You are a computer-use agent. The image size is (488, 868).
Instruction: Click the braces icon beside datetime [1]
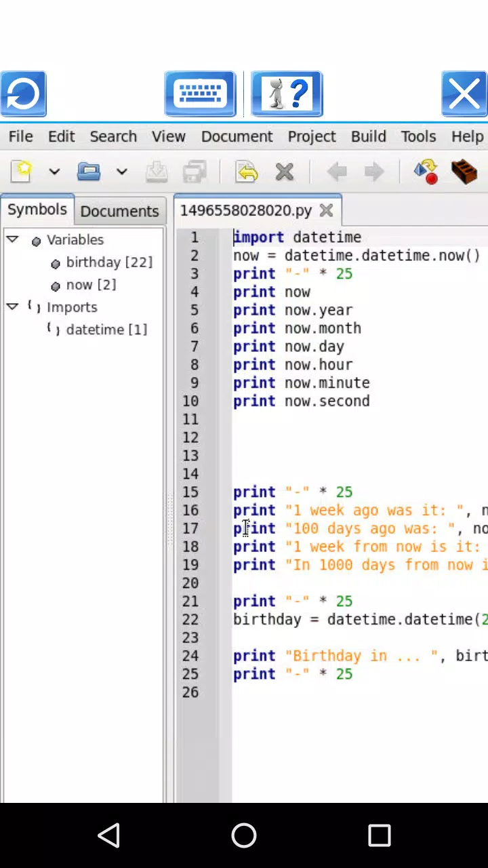tap(53, 329)
